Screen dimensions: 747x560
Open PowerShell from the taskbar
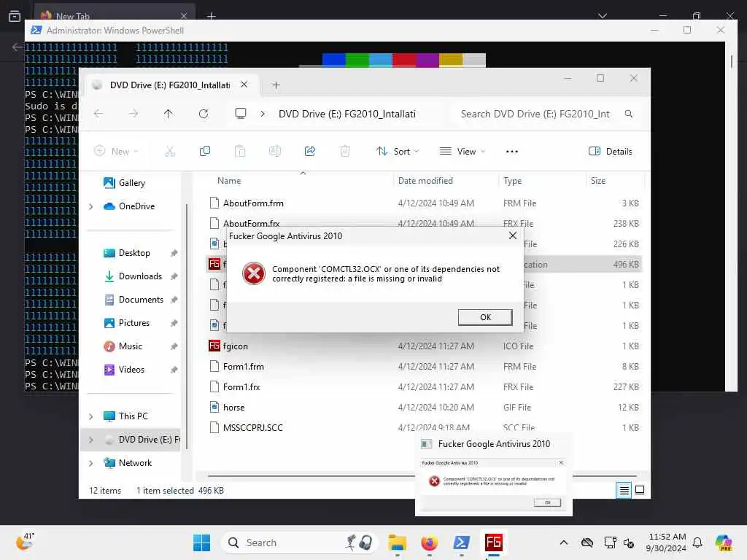(462, 542)
